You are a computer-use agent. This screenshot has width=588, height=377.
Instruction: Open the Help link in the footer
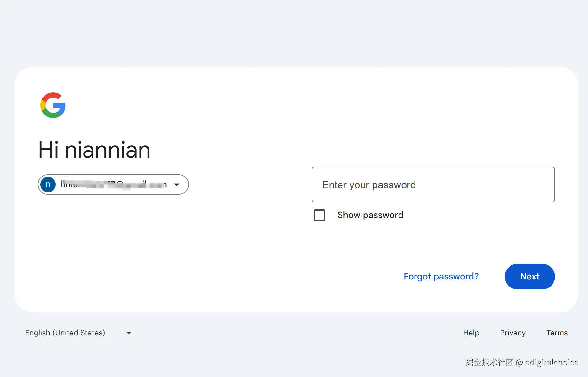click(471, 333)
